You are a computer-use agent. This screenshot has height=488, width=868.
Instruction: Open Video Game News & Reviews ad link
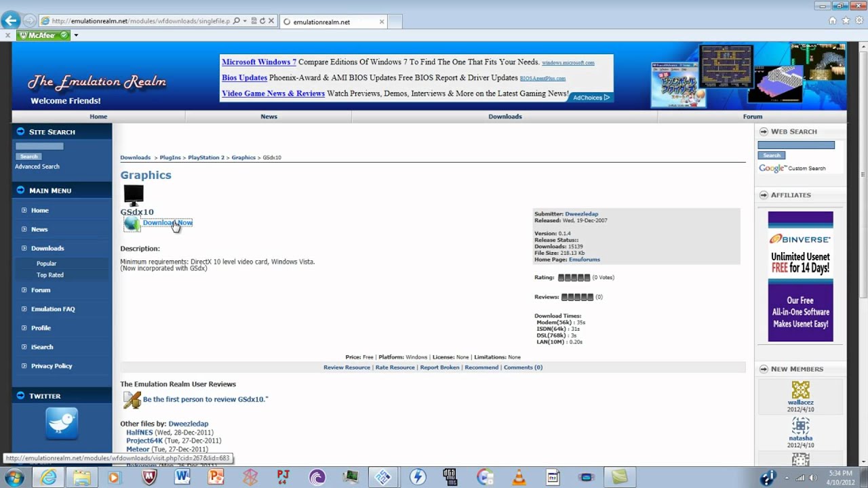[273, 94]
